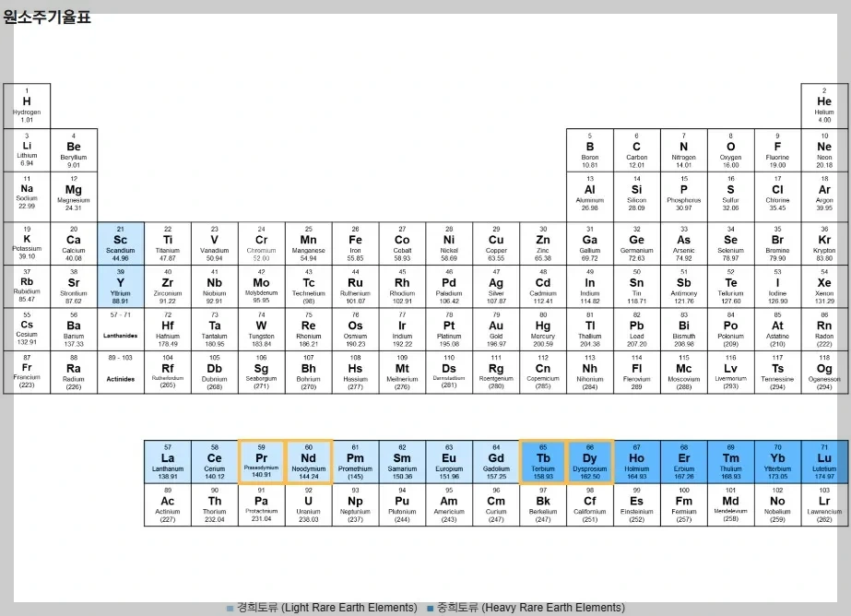Click the Hydrogen (H) element cell
This screenshot has width=851, height=616.
tap(27, 106)
